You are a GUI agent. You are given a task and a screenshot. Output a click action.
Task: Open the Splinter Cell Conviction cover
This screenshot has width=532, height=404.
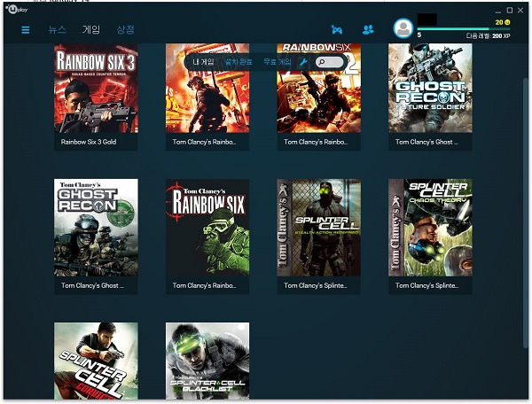96,361
